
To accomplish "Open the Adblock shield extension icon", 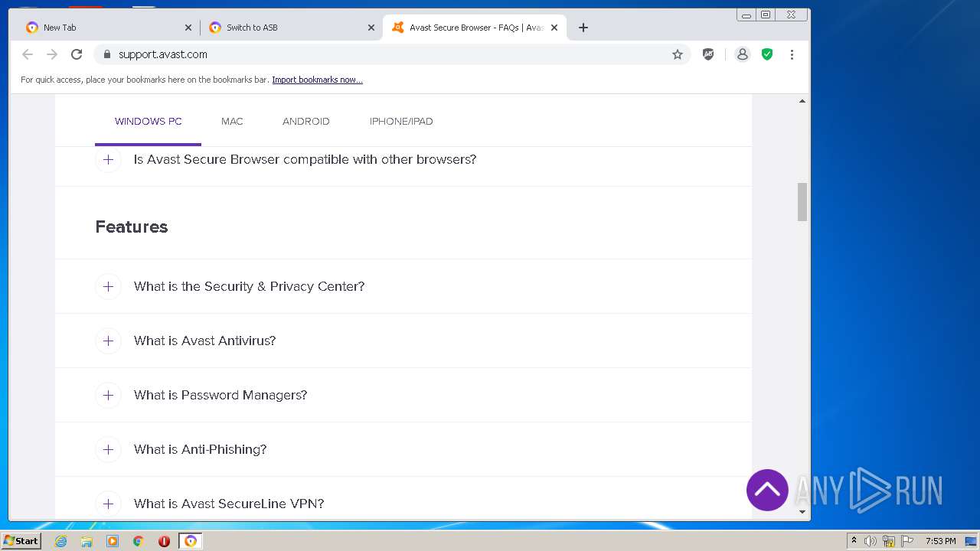I will [x=708, y=54].
